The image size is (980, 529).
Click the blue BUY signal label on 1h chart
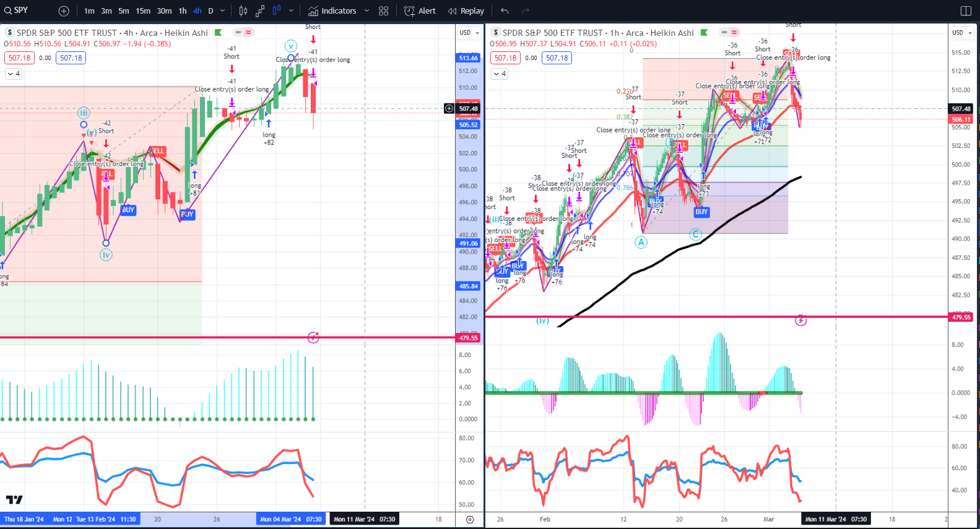701,212
